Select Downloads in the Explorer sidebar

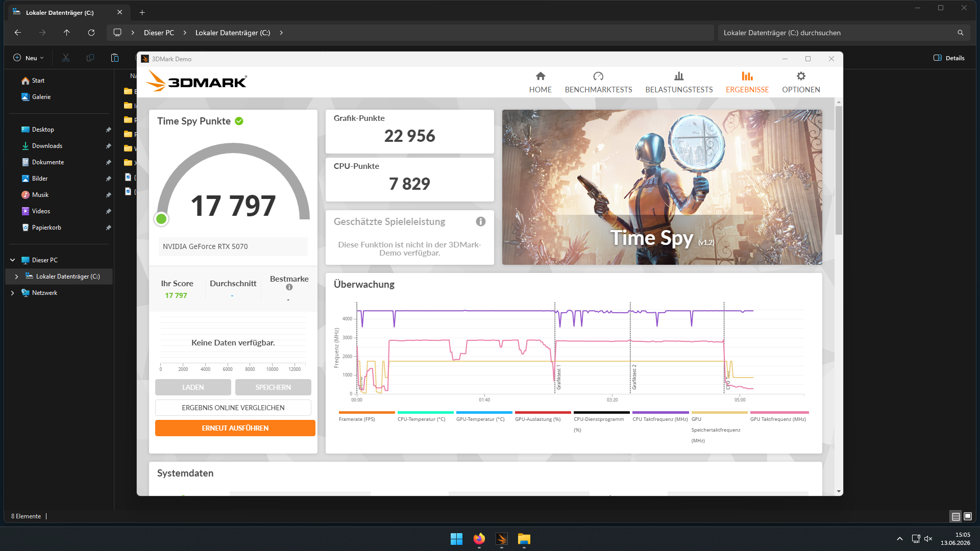tap(47, 146)
